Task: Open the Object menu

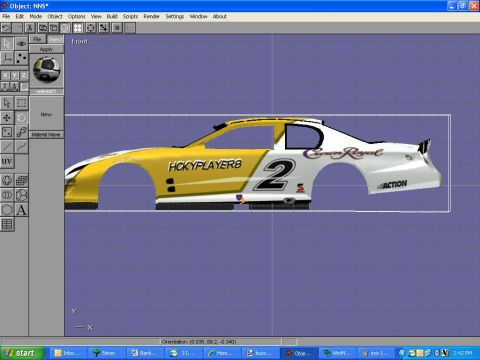Action: coord(55,16)
